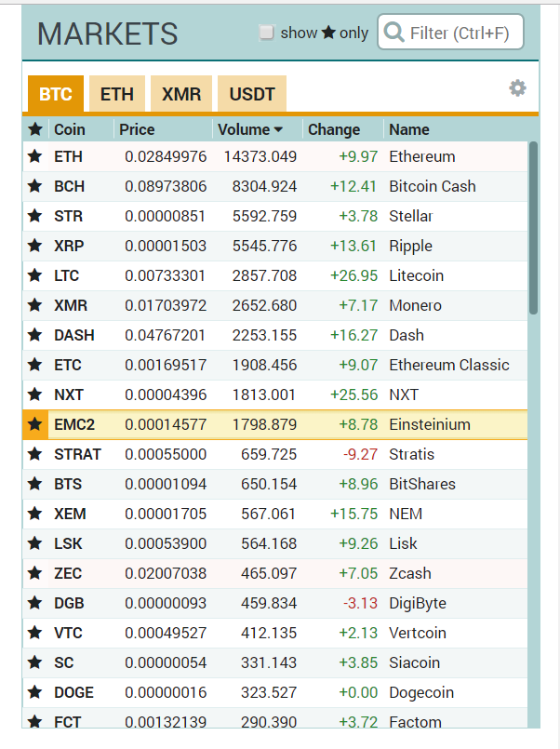Open the Ethereum Classic market row
Viewport: 560px width, 749px height.
pyautogui.click(x=279, y=365)
